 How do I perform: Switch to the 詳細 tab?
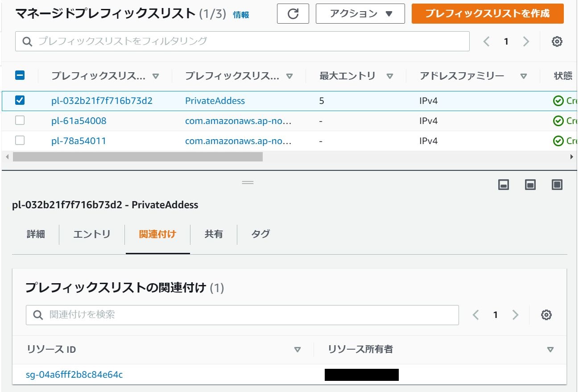(x=36, y=234)
